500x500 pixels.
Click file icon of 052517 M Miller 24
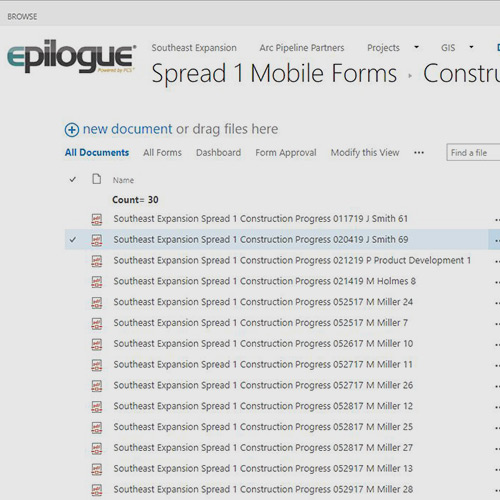click(97, 303)
